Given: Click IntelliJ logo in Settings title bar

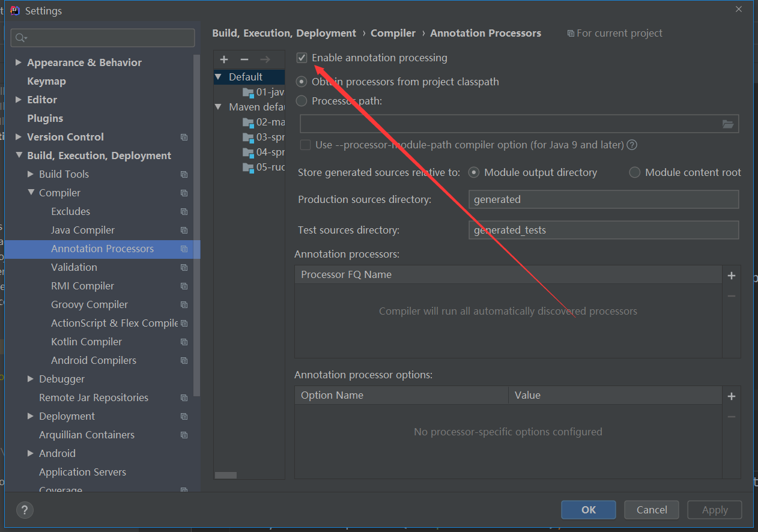Looking at the screenshot, I should (16, 10).
